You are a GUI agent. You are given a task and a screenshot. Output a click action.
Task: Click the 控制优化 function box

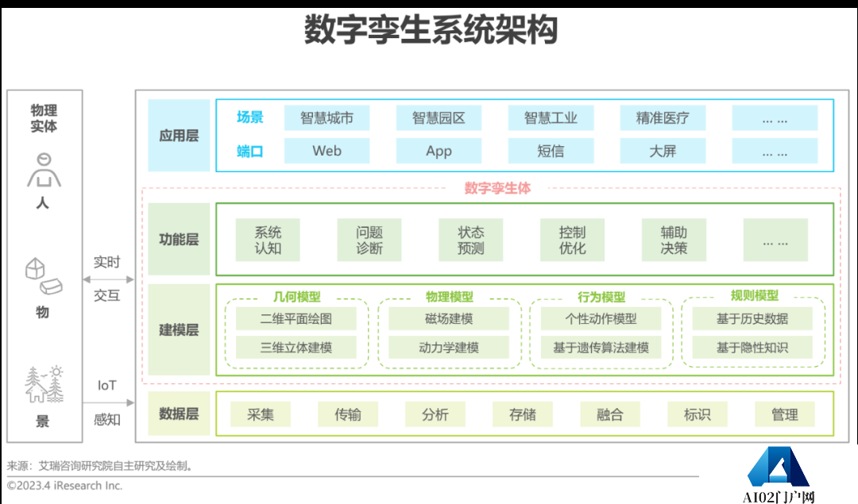click(572, 240)
